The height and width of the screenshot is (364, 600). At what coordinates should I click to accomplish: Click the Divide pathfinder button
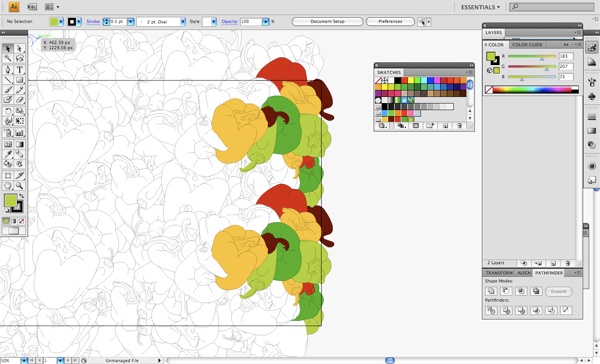tap(491, 310)
